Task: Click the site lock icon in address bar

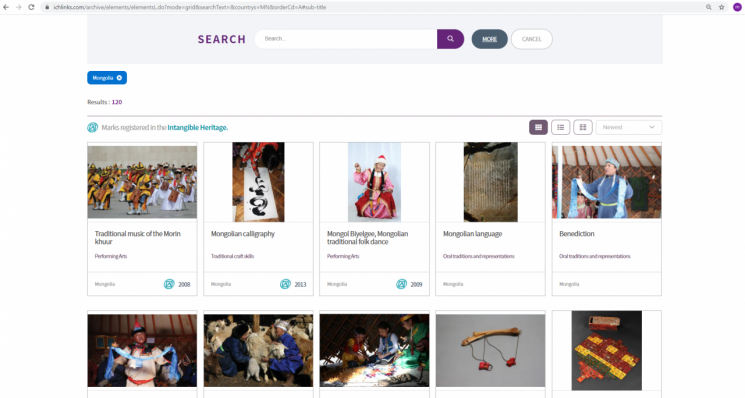Action: coord(47,7)
